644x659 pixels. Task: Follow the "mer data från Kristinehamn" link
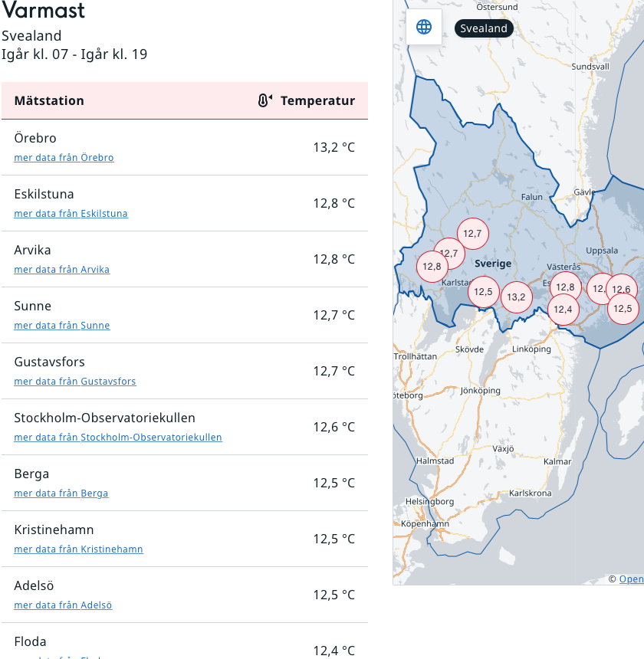click(78, 549)
